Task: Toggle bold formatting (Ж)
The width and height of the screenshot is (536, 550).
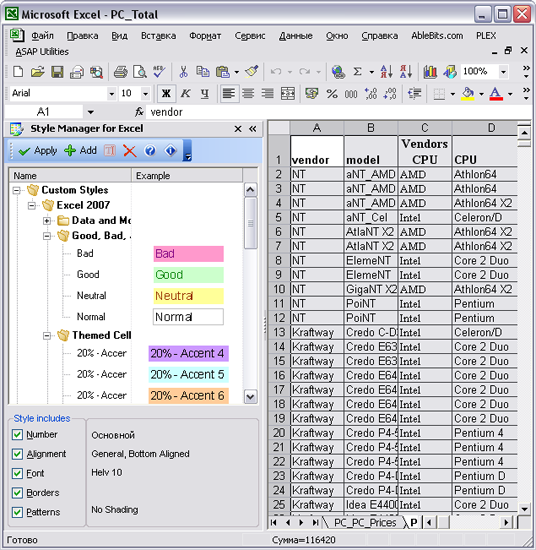Action: tap(166, 94)
